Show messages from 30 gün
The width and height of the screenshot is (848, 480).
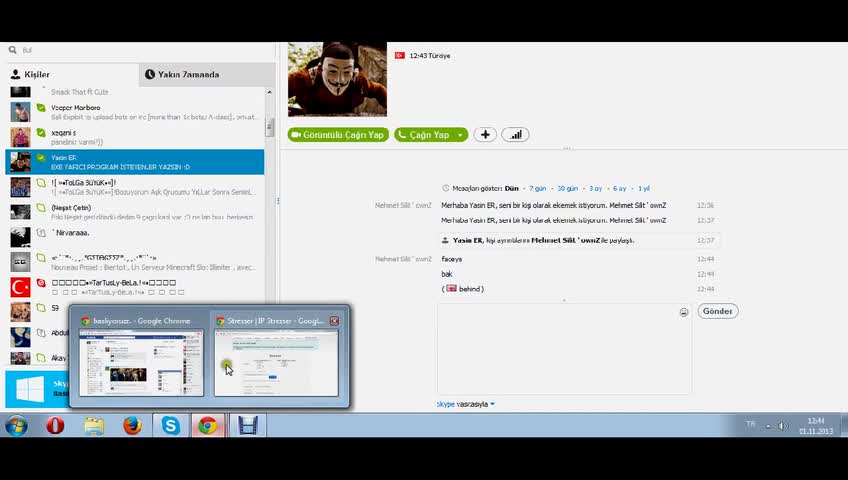point(567,189)
